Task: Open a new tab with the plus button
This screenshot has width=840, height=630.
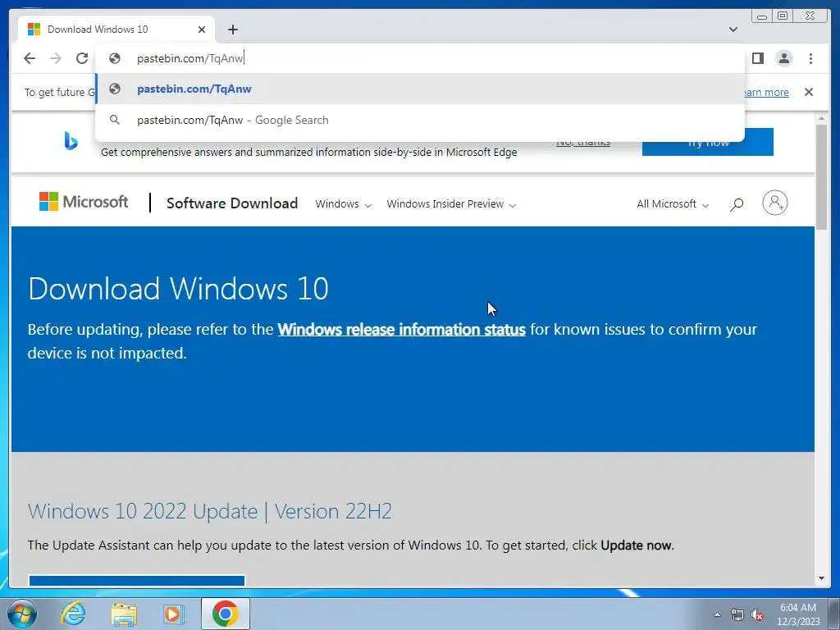Action: point(232,30)
